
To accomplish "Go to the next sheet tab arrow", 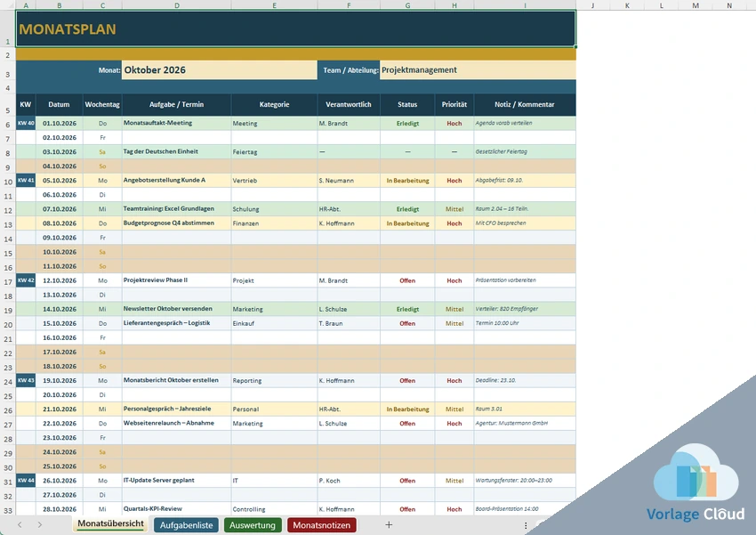I will tap(39, 525).
